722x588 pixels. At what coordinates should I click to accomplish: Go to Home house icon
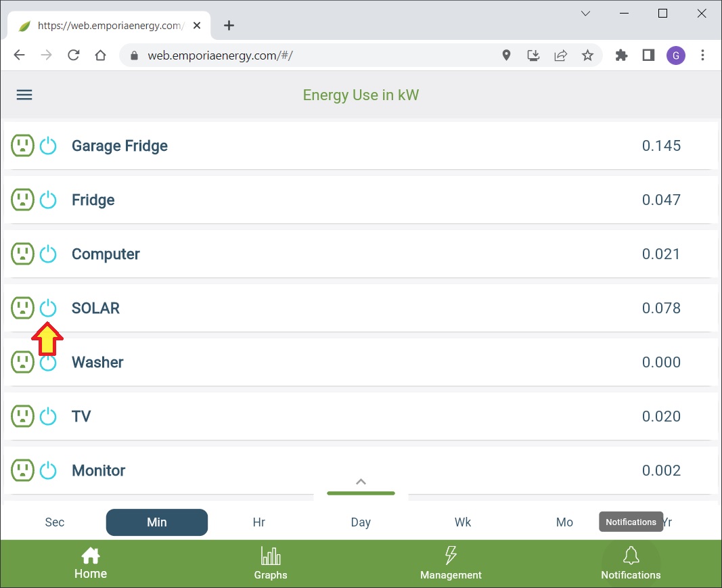click(91, 556)
